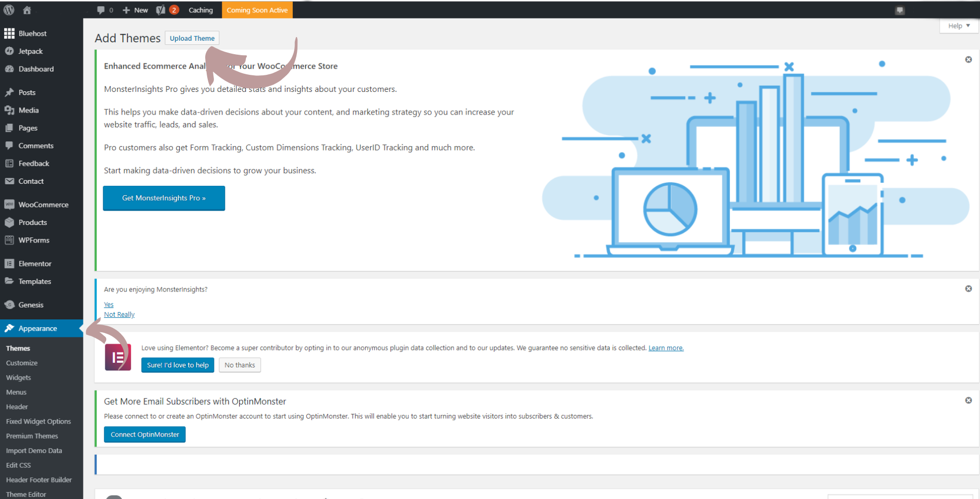This screenshot has width=980, height=499.
Task: Click the plus New content icon
Action: point(126,10)
